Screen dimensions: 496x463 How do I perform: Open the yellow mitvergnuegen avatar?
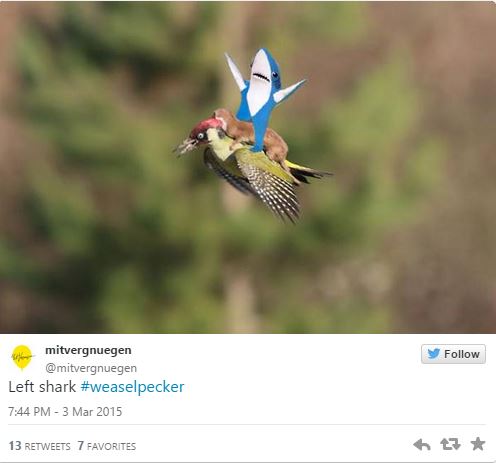point(22,358)
